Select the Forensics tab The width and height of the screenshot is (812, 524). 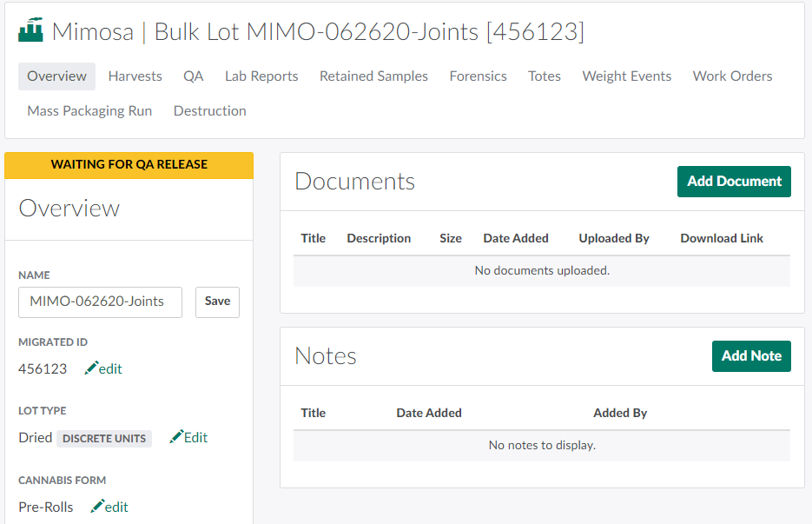(x=478, y=76)
